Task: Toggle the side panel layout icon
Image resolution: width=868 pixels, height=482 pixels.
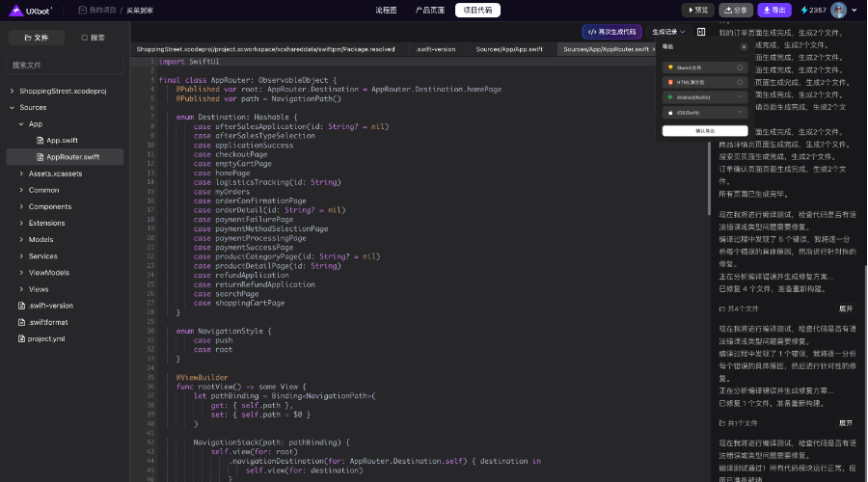Action: 699,32
